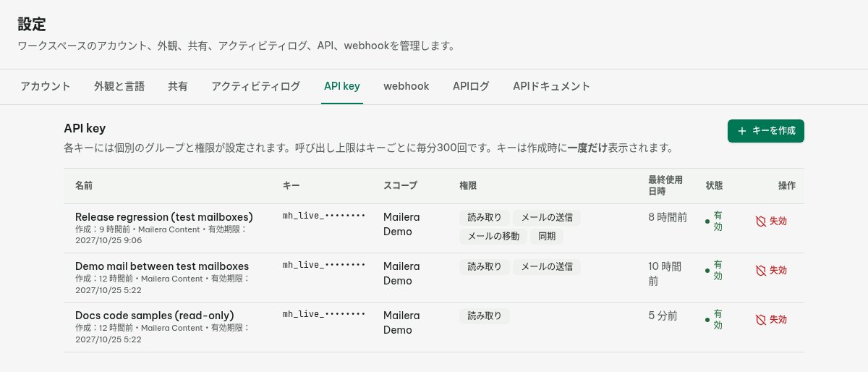Click メールの送信 tag in Demo mail row
This screenshot has width=868, height=372.
point(547,266)
